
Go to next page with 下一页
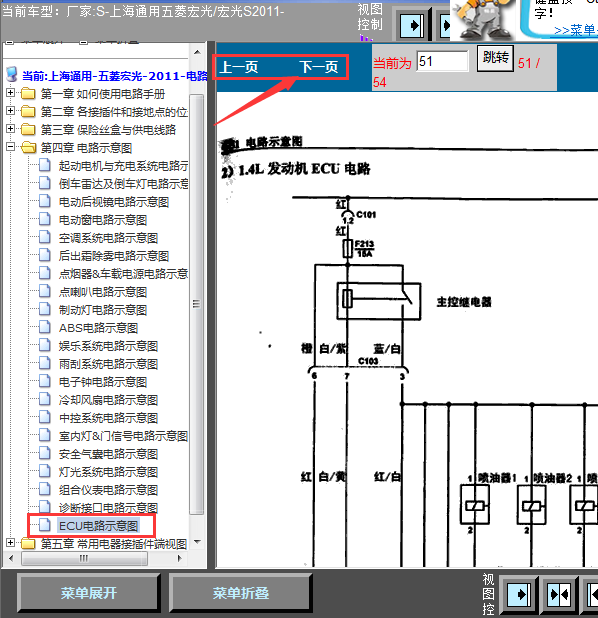coord(319,67)
